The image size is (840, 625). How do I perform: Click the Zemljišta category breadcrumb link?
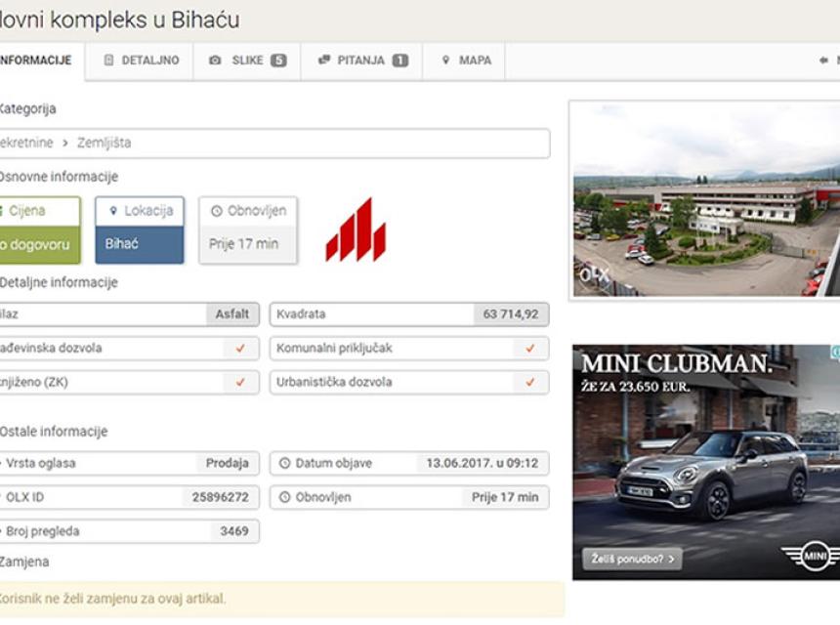point(104,143)
